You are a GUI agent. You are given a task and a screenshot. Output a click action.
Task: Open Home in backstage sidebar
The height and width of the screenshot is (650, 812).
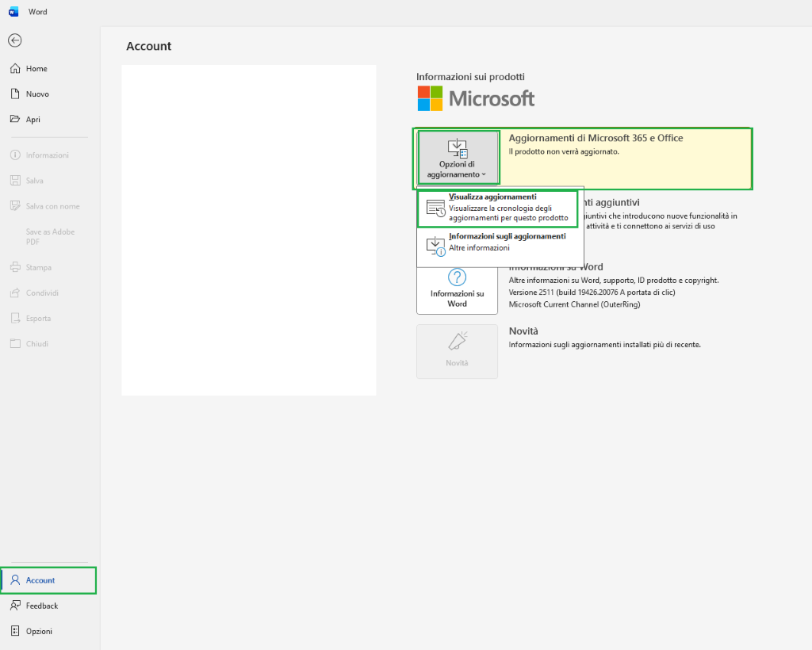click(48, 68)
